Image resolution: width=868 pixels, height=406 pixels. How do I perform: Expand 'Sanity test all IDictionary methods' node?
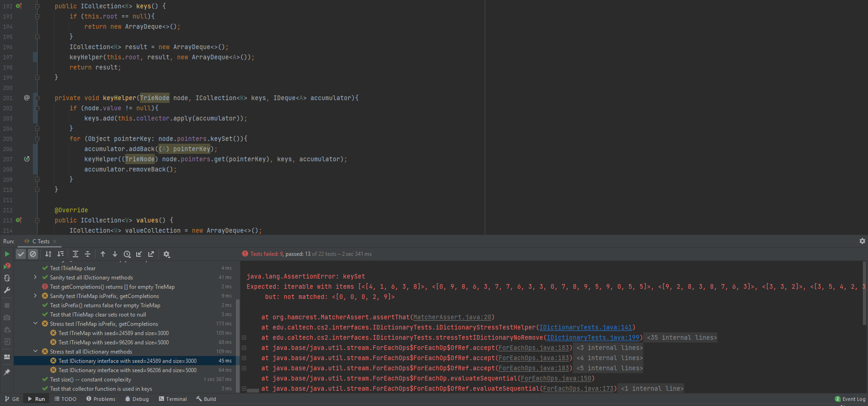pyautogui.click(x=35, y=277)
